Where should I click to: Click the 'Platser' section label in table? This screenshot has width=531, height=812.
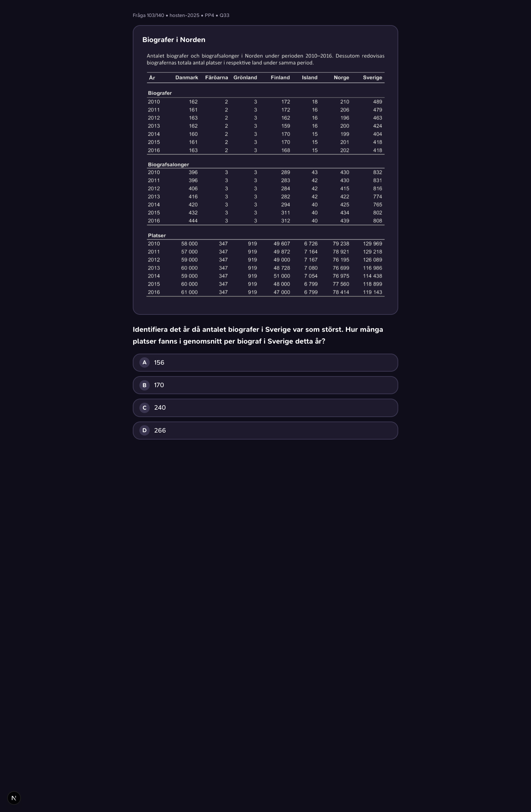(x=157, y=235)
